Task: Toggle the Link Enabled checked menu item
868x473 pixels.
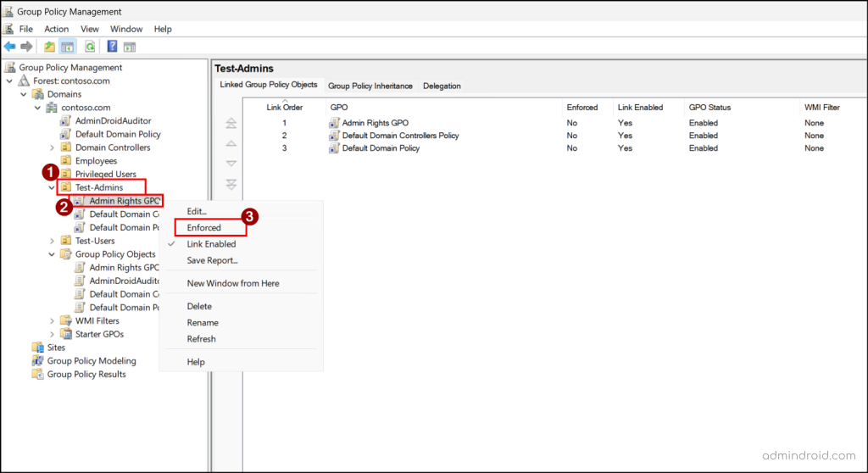Action: 211,243
